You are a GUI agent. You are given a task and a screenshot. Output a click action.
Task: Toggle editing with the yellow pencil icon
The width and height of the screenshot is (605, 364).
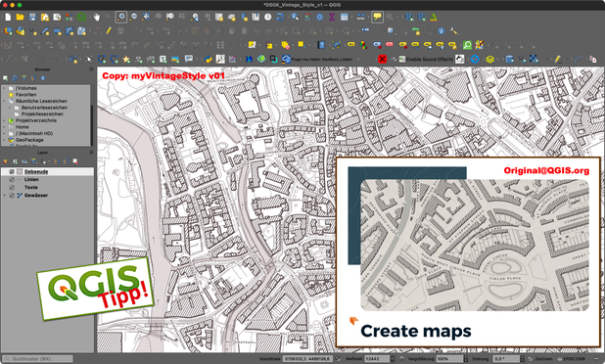pyautogui.click(x=109, y=31)
